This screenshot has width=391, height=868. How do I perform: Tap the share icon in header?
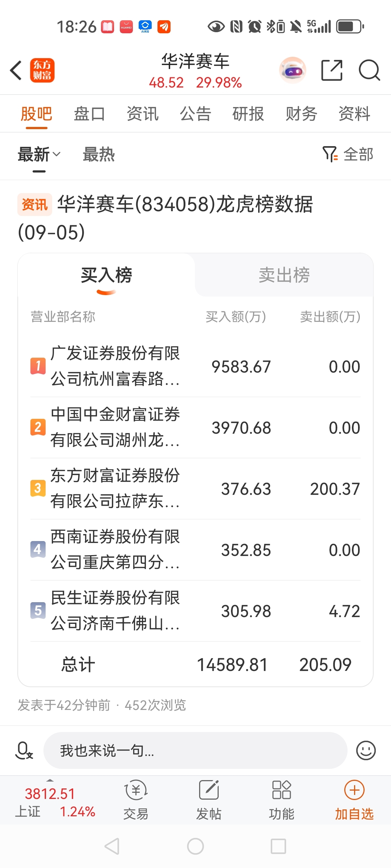[x=332, y=70]
